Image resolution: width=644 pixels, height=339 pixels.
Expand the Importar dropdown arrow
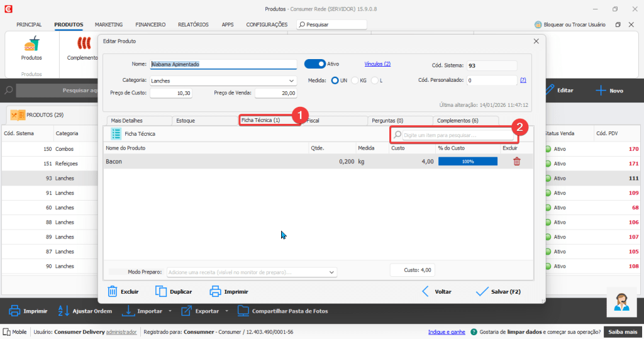click(170, 311)
